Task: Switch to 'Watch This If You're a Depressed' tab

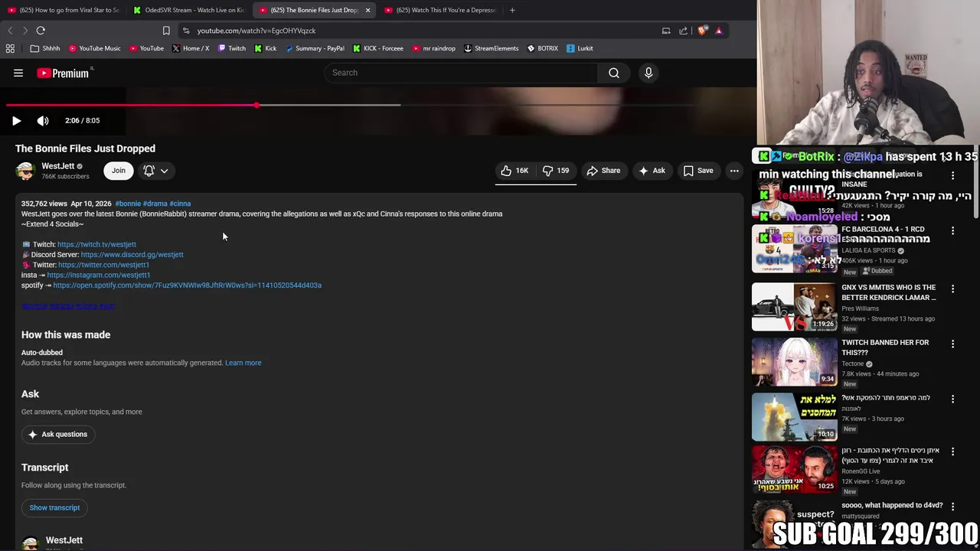Action: click(x=440, y=10)
